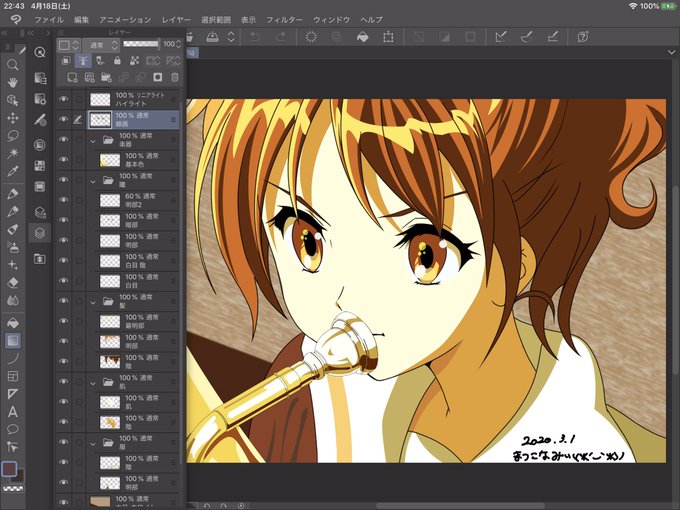Click the delete layer trash icon
The width and height of the screenshot is (680, 510).
tap(174, 77)
